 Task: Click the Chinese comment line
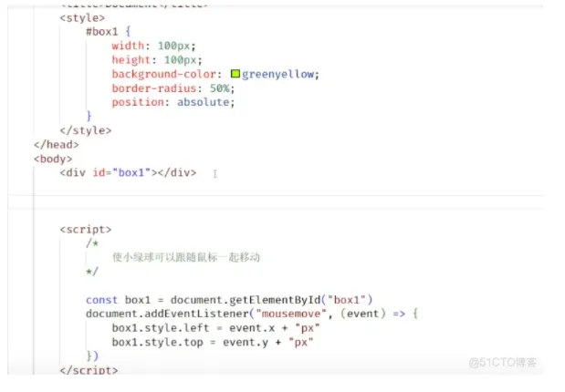pos(186,257)
